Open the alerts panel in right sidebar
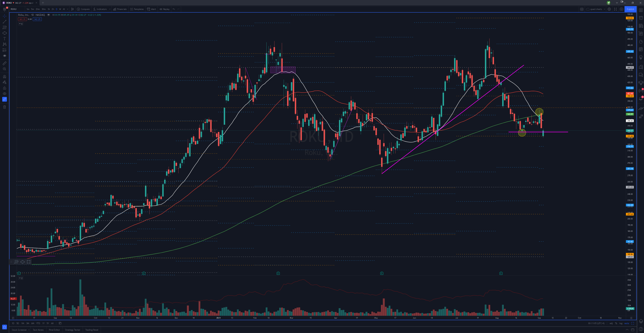Viewport: 644px width, 333px height. point(641,18)
